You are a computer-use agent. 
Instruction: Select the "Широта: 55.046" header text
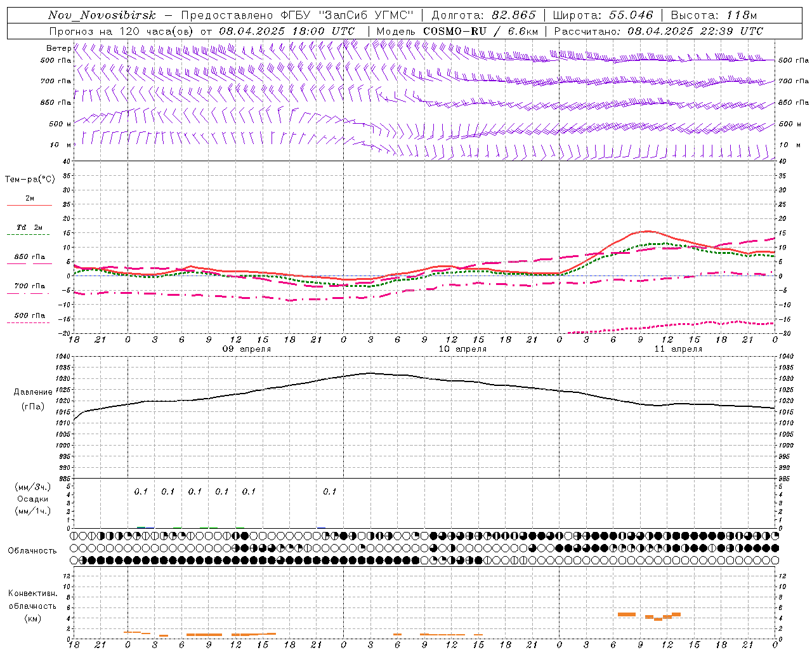603,15
